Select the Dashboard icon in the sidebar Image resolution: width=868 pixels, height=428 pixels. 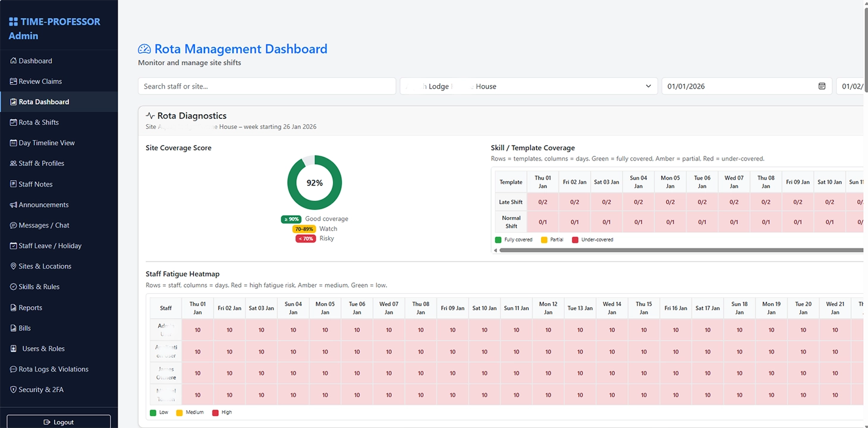(14, 60)
